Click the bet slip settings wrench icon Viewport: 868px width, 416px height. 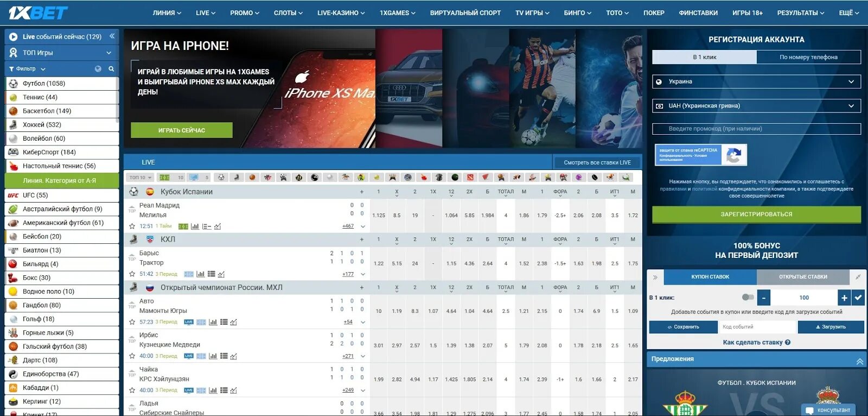[x=858, y=277]
